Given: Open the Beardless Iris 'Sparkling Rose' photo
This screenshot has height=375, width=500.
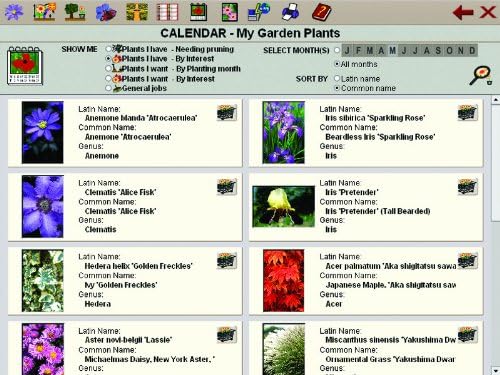Looking at the screenshot, I should pyautogui.click(x=284, y=132).
